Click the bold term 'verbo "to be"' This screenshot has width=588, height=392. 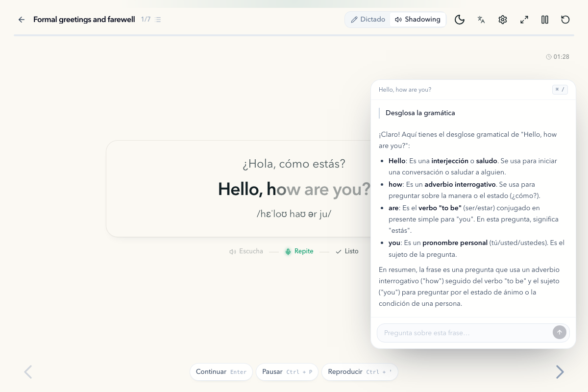(x=440, y=208)
